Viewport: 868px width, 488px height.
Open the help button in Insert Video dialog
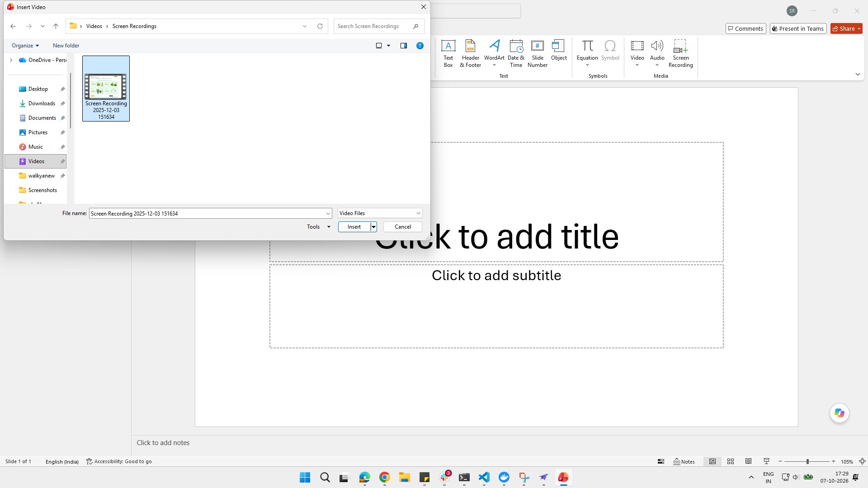(x=420, y=46)
